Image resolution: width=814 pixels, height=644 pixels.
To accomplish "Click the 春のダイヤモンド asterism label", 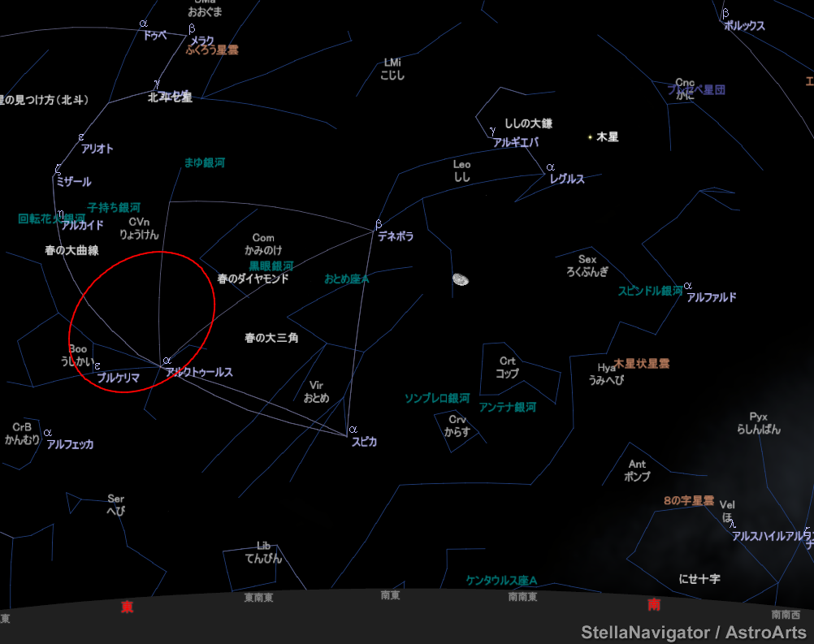I will point(253,279).
